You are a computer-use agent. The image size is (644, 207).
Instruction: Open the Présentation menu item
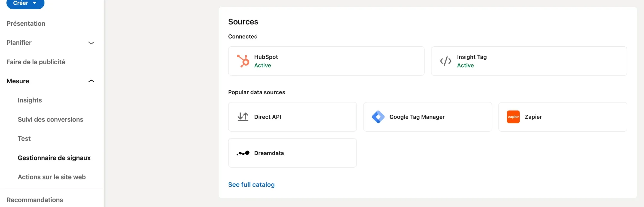(x=26, y=23)
